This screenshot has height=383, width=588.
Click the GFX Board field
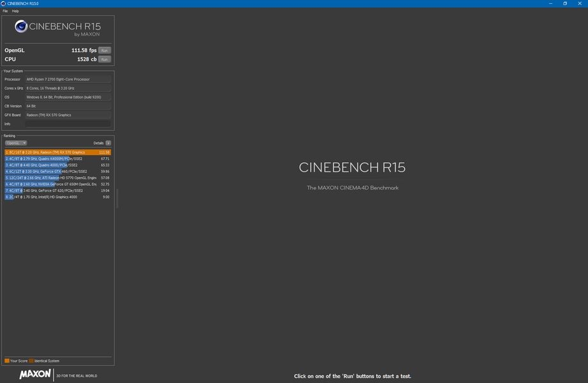pos(68,115)
